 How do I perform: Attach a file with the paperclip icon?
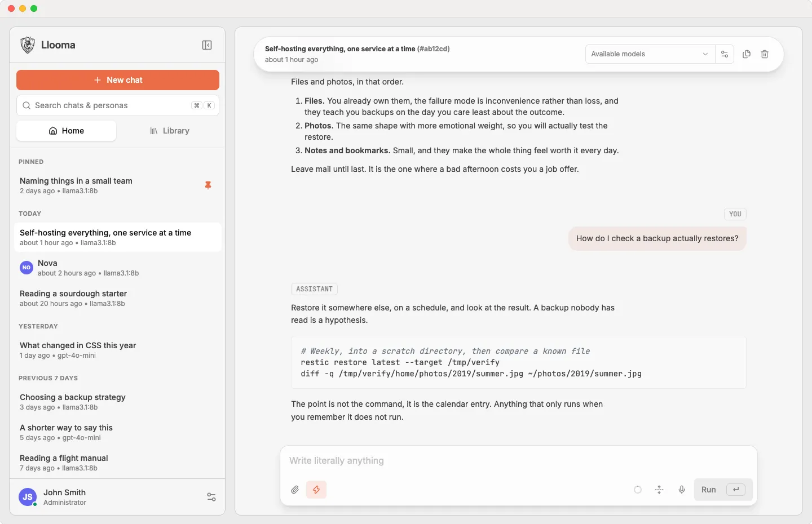click(x=295, y=490)
